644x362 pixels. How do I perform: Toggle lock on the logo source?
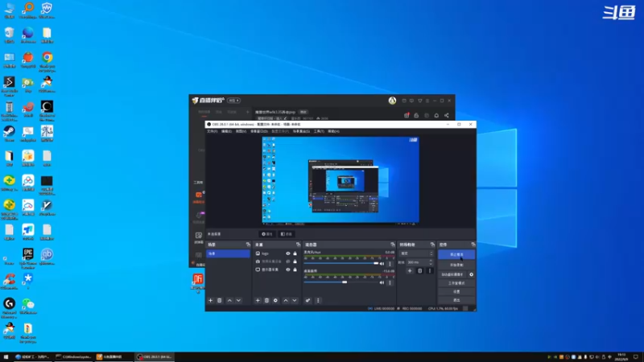pyautogui.click(x=295, y=253)
